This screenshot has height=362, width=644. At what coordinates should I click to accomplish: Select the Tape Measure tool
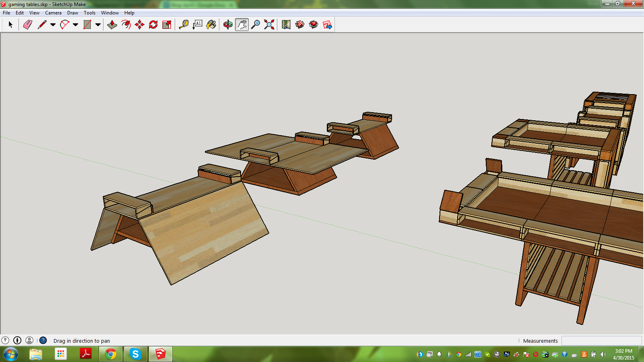(x=184, y=25)
